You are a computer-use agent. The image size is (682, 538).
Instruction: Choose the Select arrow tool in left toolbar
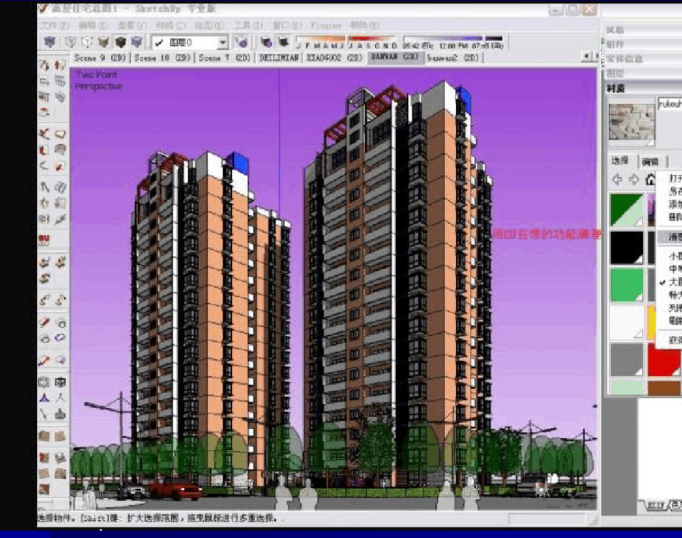[x=44, y=65]
